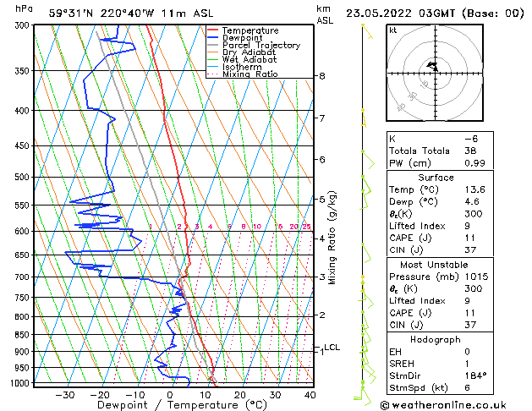532x411 pixels.
Task: Click the Most Unstable 'CAPE (J)' label
Action: coord(410,313)
